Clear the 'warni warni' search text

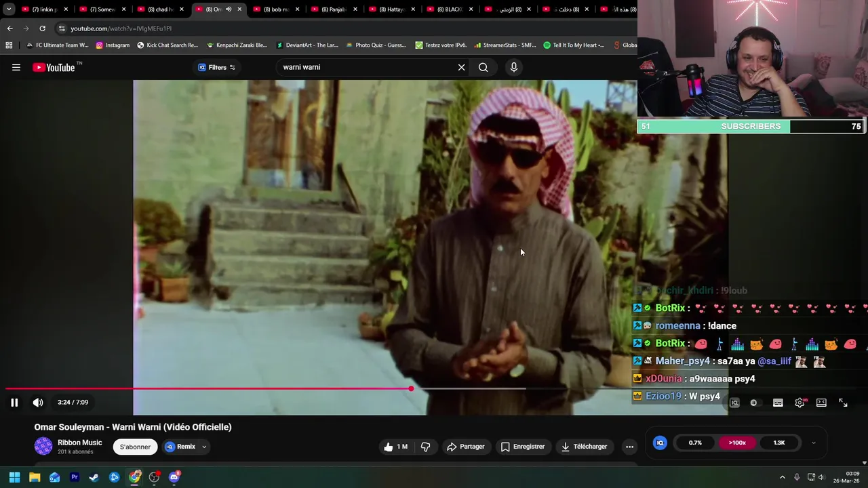(x=461, y=67)
